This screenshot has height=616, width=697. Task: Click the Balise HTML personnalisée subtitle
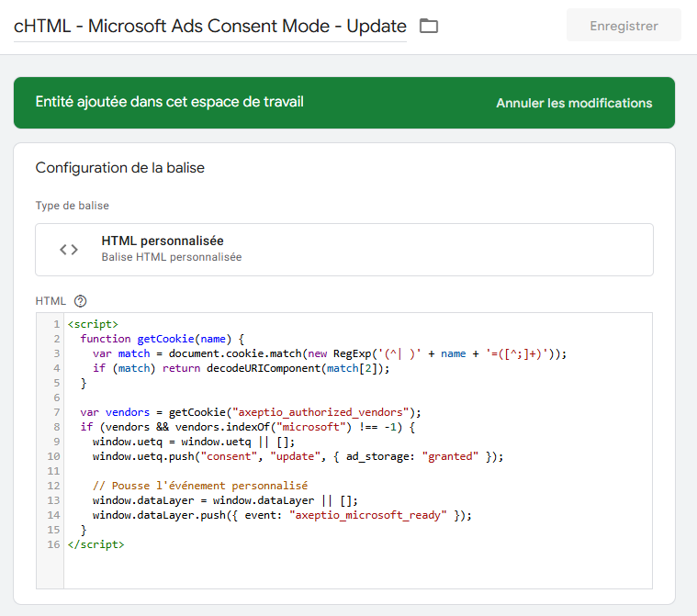point(172,257)
